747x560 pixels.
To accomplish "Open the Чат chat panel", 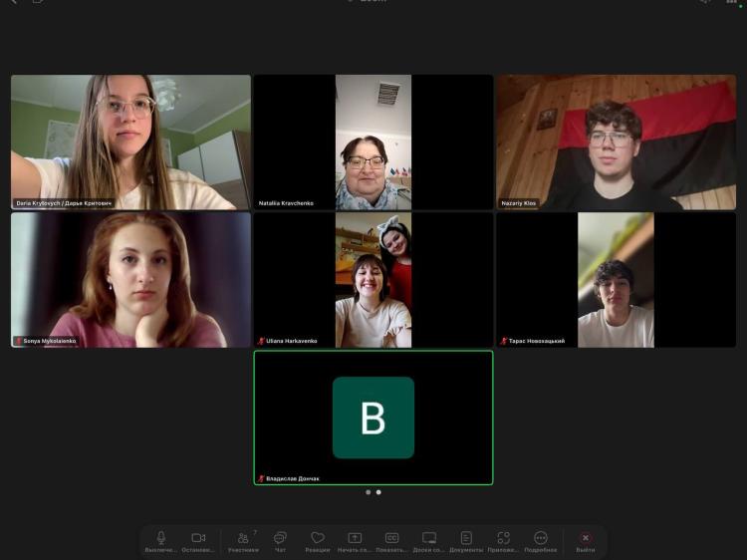I will coord(280,541).
